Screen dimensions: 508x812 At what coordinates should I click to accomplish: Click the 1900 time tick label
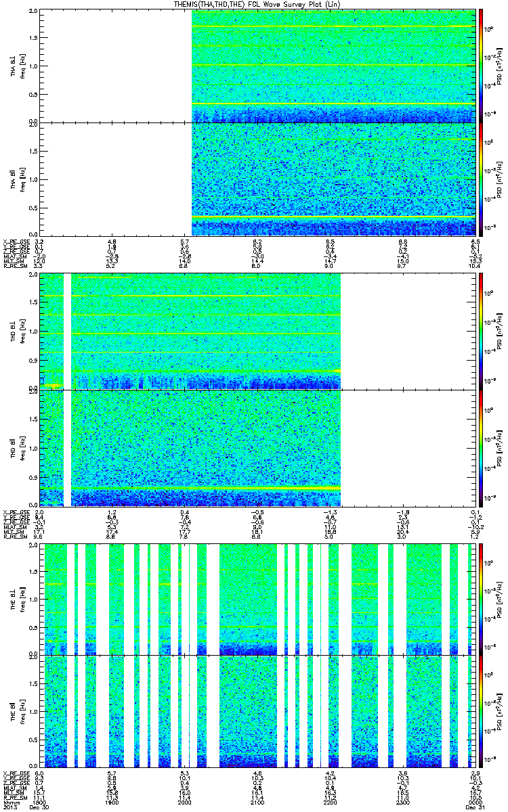point(112,801)
